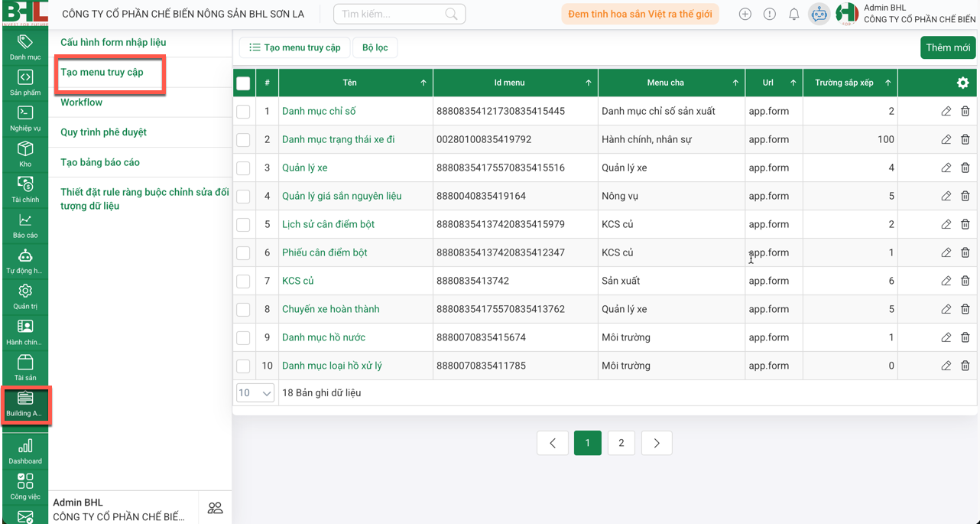The width and height of the screenshot is (980, 524).
Task: Open the Dashboard sidebar icon
Action: (25, 451)
